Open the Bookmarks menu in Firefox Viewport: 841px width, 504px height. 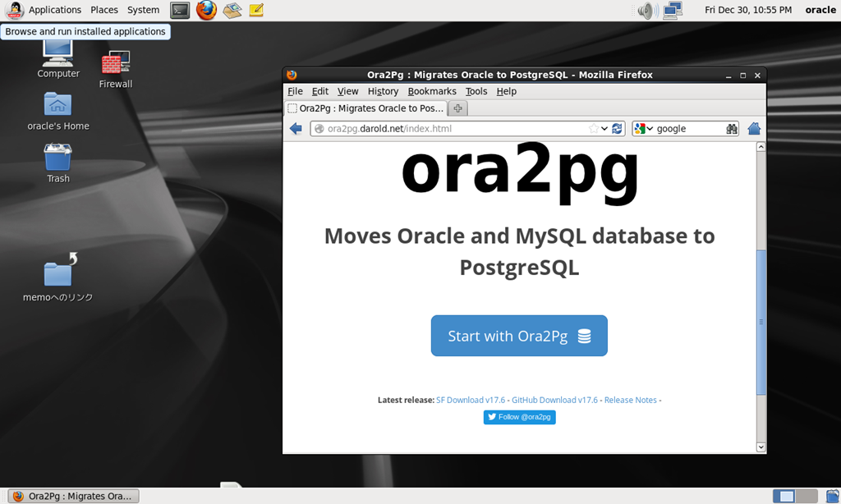[x=432, y=91]
